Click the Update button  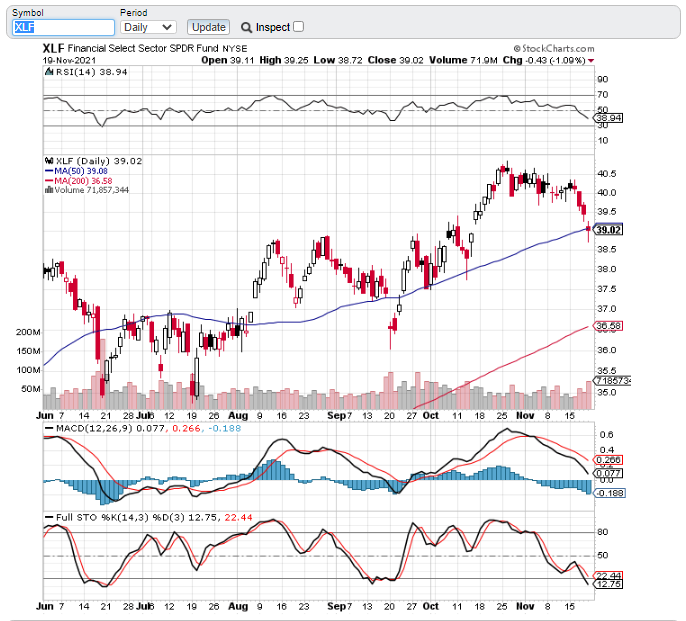pyautogui.click(x=208, y=27)
